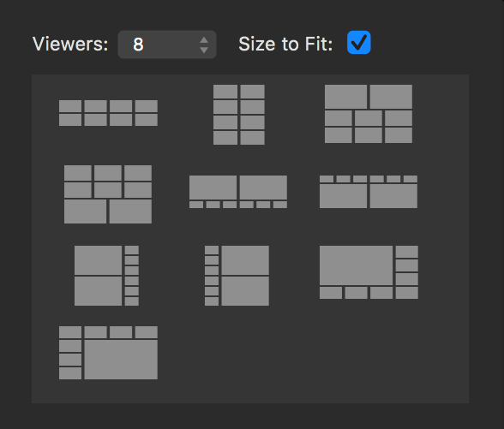
Task: Increase Viewers count with the up arrow
Action: pos(204,40)
